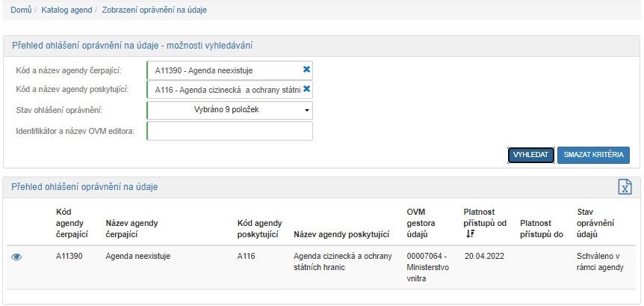Export the table to Excel file
This screenshot has height=306, width=644.
pyautogui.click(x=625, y=187)
